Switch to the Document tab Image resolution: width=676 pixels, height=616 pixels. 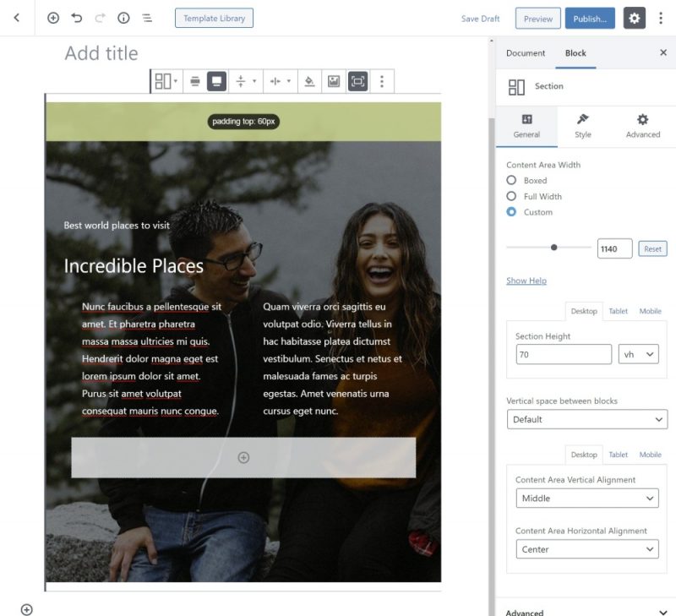click(526, 53)
